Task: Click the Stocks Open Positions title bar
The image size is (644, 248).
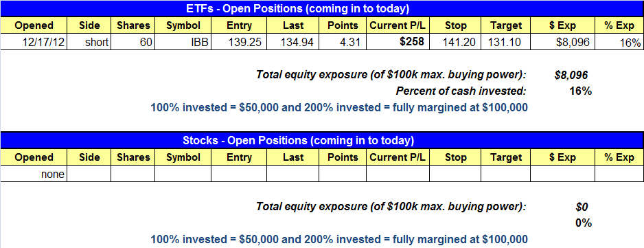Action: click(322, 141)
